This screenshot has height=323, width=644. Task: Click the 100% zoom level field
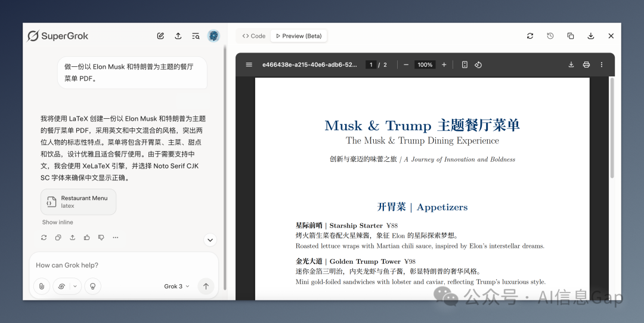point(425,64)
